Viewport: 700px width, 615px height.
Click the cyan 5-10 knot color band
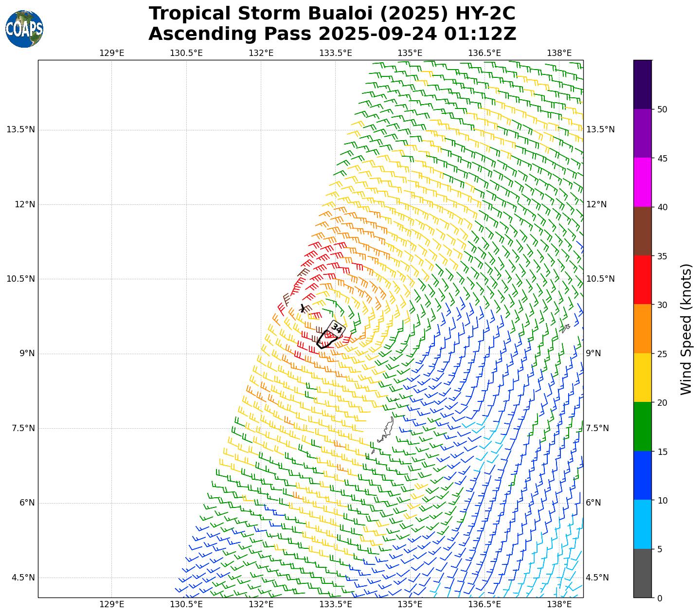pos(642,524)
